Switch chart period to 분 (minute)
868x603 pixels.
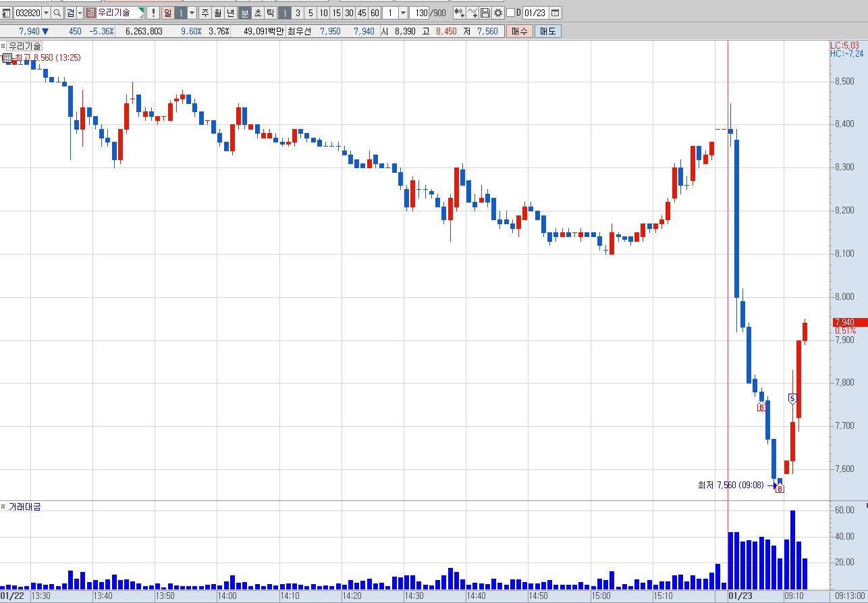coord(244,13)
